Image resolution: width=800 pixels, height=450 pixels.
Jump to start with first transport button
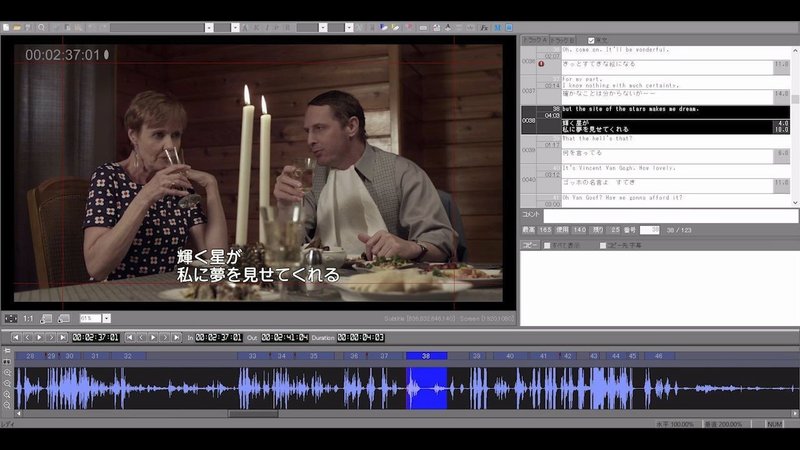(16, 337)
